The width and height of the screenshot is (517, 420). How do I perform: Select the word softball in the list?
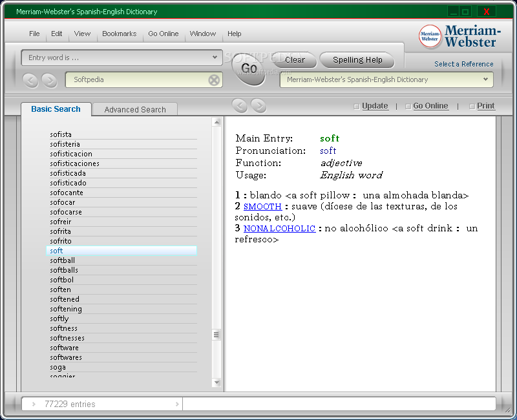tap(123, 260)
